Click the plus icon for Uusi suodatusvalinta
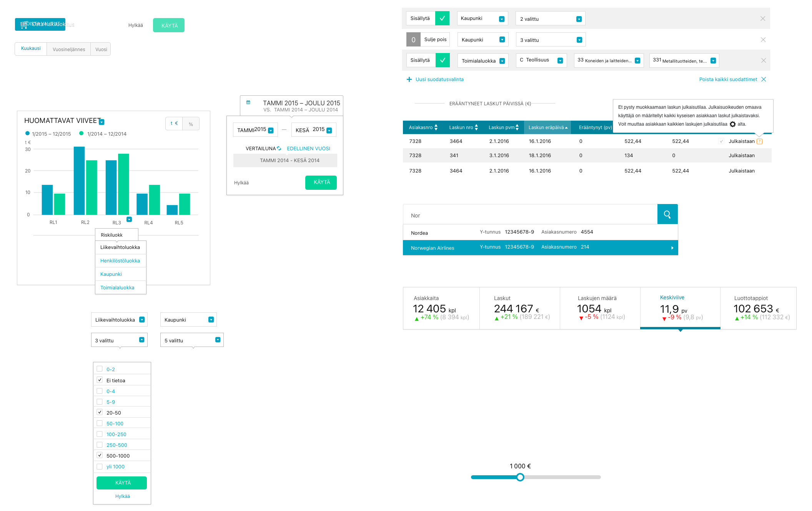The image size is (812, 511). coord(409,79)
